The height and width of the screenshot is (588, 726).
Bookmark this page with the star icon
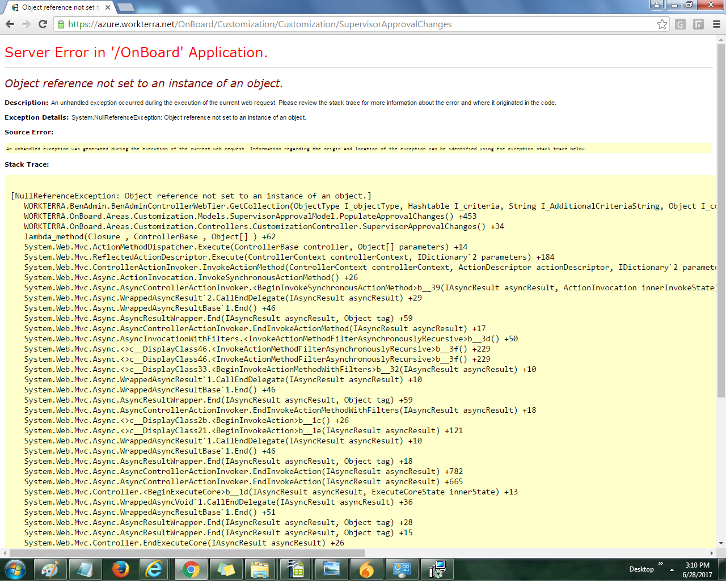tap(662, 24)
